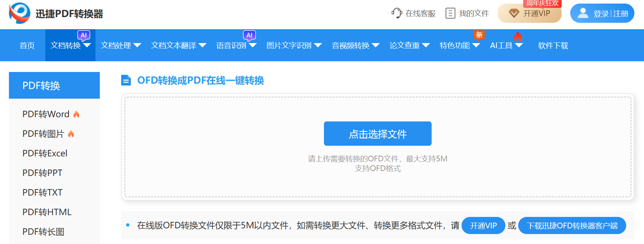Click the 迅捷PDF转换器 logo icon

click(20, 13)
